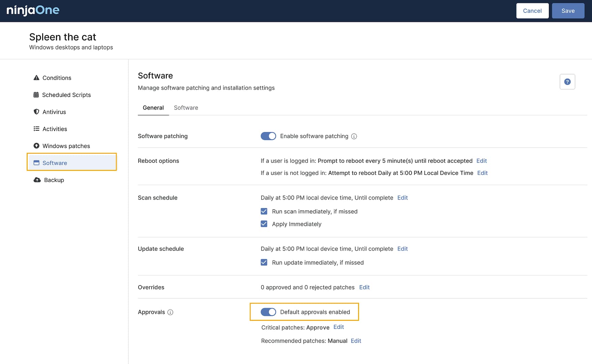This screenshot has width=592, height=364.
Task: Click the Conditions warning triangle icon
Action: click(x=36, y=78)
